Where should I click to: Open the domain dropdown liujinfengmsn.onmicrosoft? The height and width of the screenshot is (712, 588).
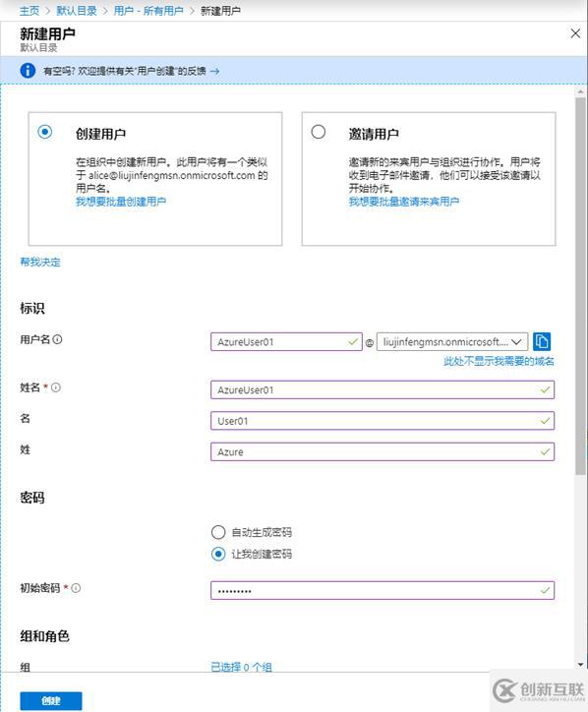coord(452,341)
